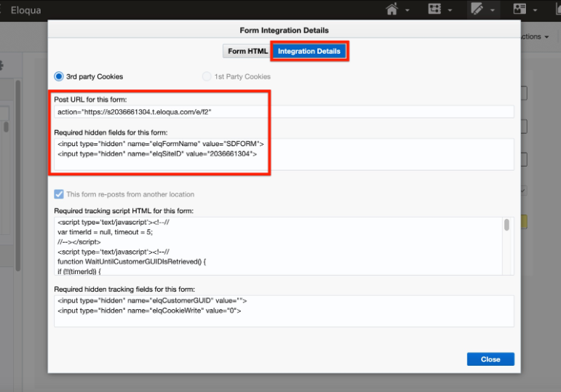Click the elqFormName hidden input line
Image resolution: width=561 pixels, height=392 pixels.
pyautogui.click(x=161, y=144)
